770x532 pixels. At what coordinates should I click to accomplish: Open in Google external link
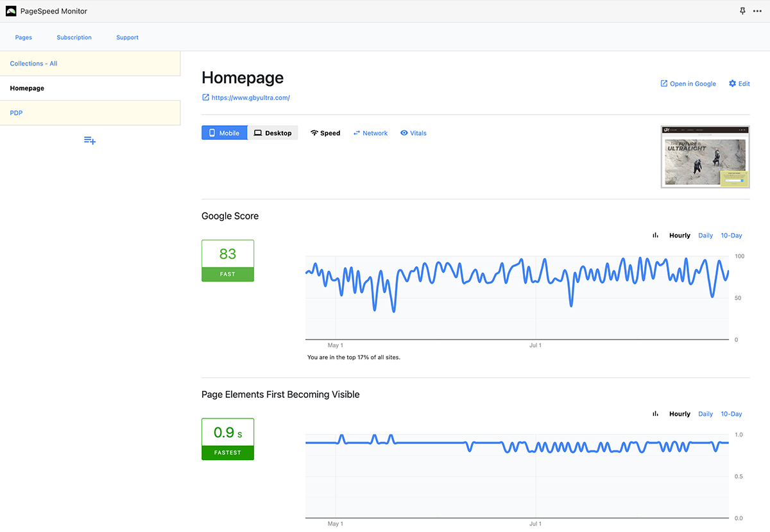pos(688,83)
